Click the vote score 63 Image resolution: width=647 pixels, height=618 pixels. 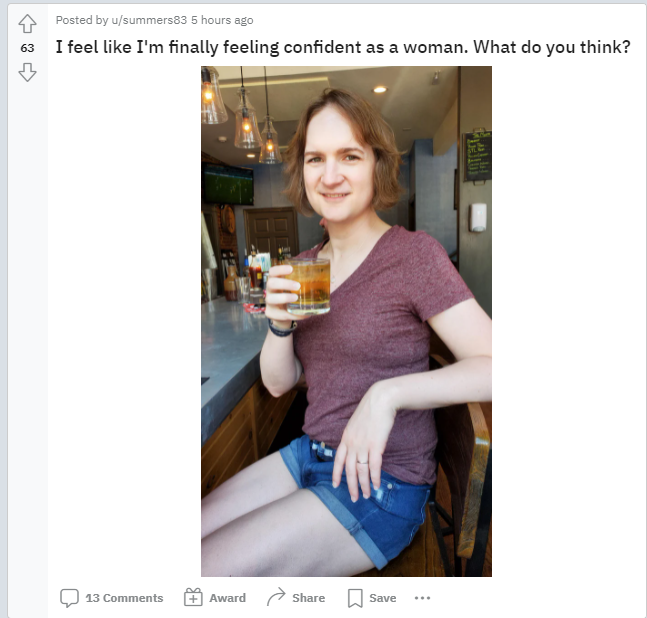pyautogui.click(x=27, y=48)
